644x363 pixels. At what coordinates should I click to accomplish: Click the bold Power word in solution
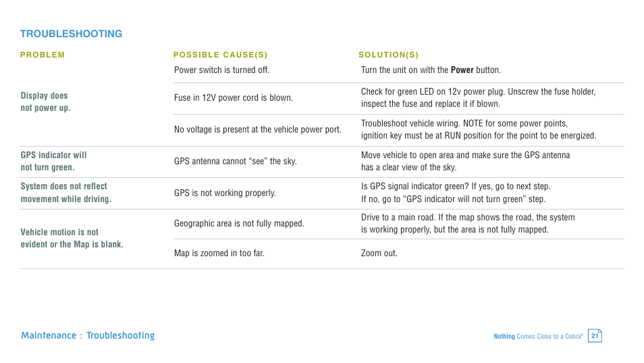[x=462, y=70]
